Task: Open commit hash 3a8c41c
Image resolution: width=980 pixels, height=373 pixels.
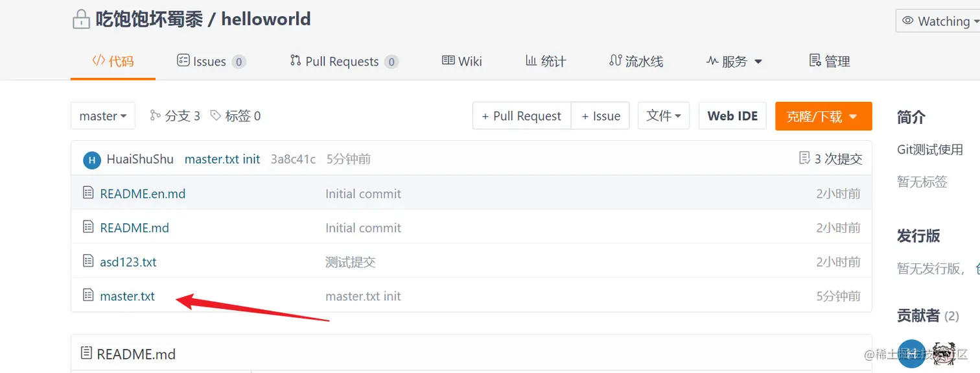Action: (x=293, y=159)
